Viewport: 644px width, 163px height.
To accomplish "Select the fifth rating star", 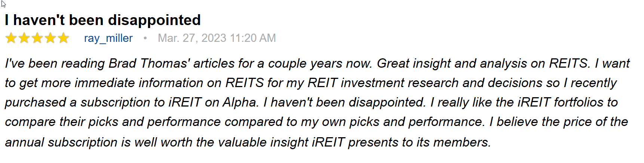I will 64,38.
